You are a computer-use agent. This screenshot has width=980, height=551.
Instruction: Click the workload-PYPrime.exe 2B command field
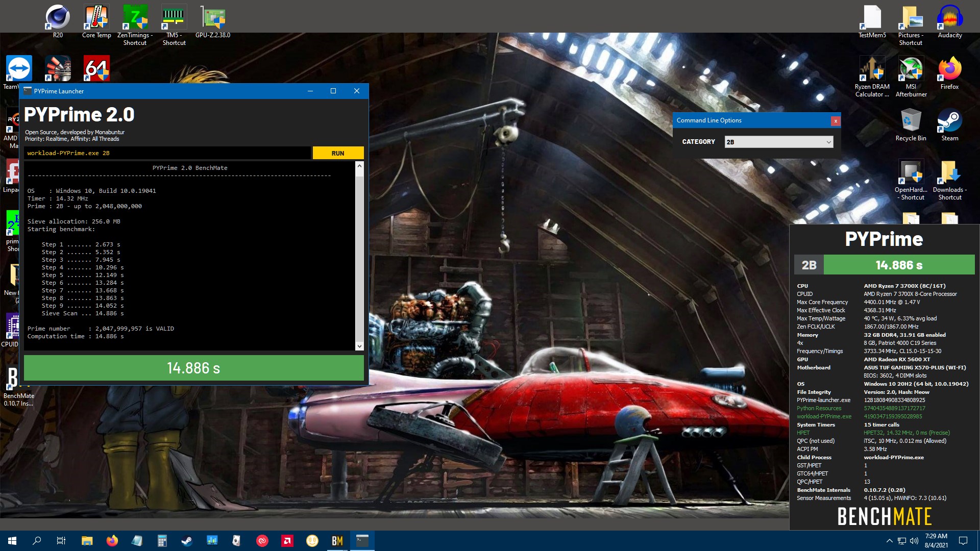167,153
